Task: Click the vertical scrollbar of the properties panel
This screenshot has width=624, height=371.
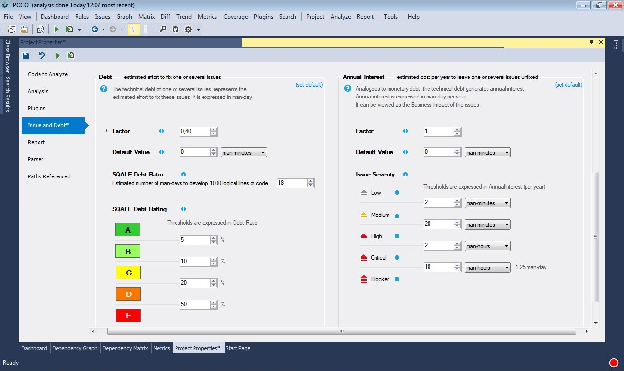Action: (596, 236)
